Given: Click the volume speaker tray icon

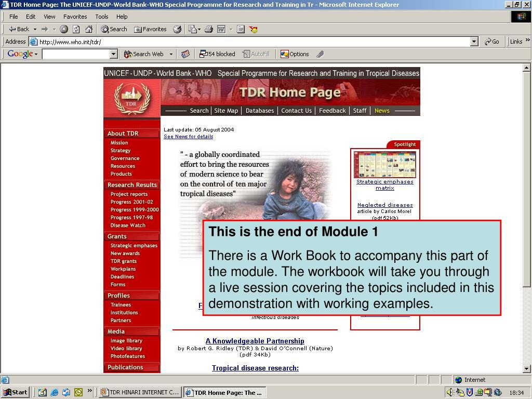Looking at the screenshot, I should coord(449,392).
